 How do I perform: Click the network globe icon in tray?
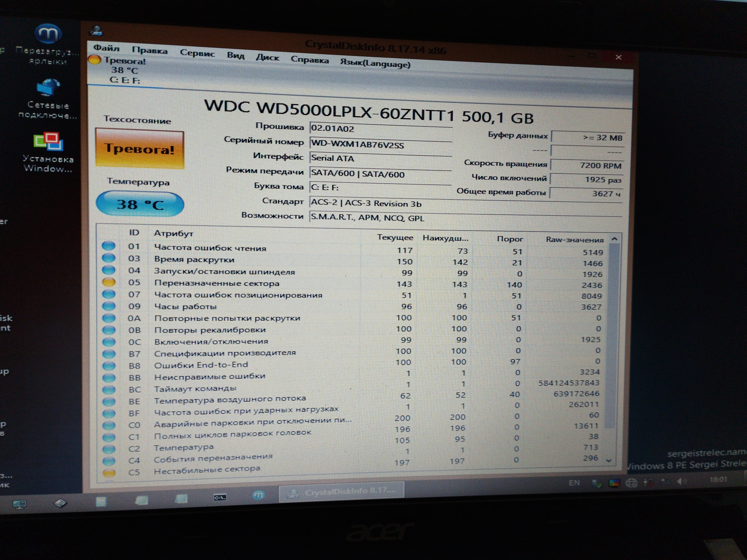click(631, 483)
